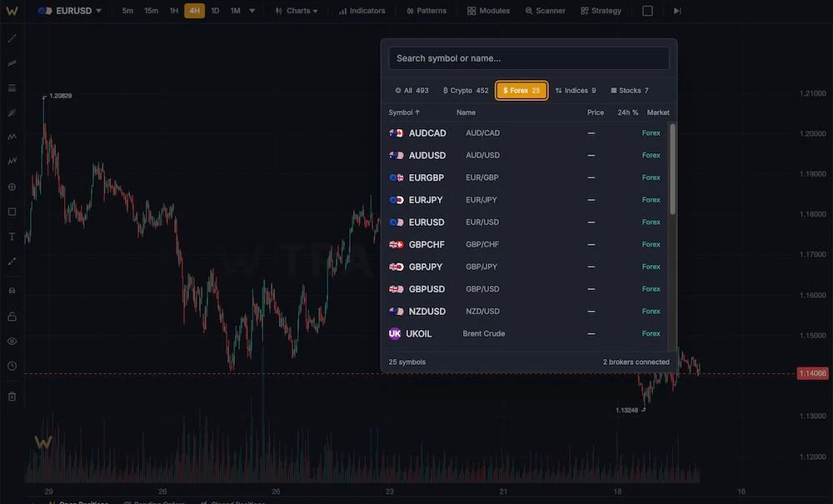Choose EURGBP from symbol list

point(526,178)
